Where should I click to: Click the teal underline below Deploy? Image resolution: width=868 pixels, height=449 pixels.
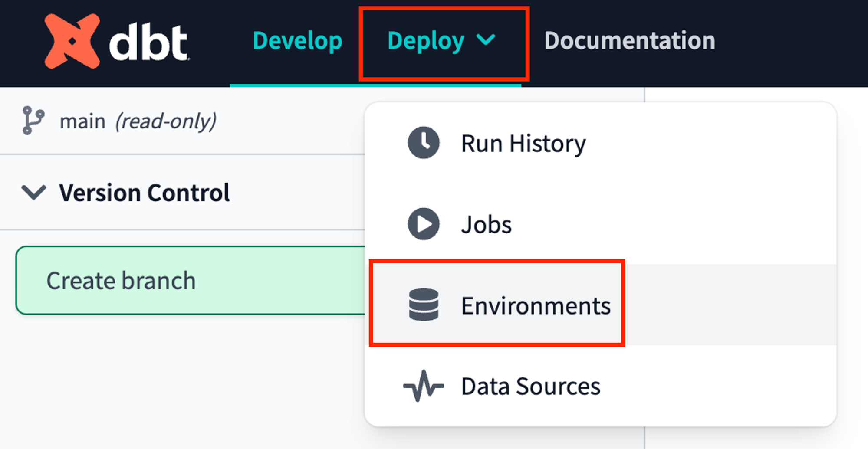(x=375, y=86)
